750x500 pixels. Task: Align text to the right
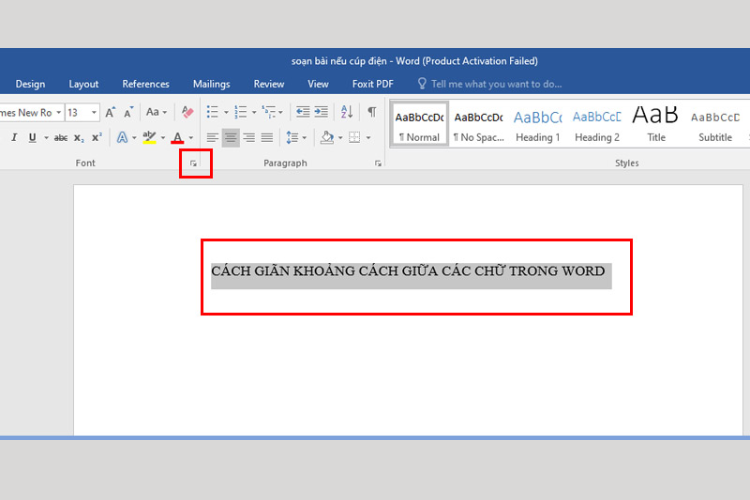(249, 138)
